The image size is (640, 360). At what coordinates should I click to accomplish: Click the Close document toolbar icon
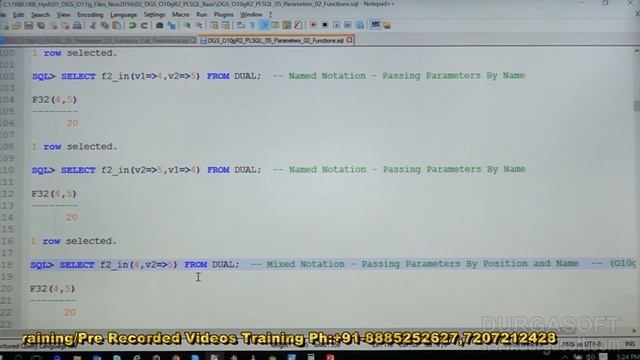click(x=54, y=26)
